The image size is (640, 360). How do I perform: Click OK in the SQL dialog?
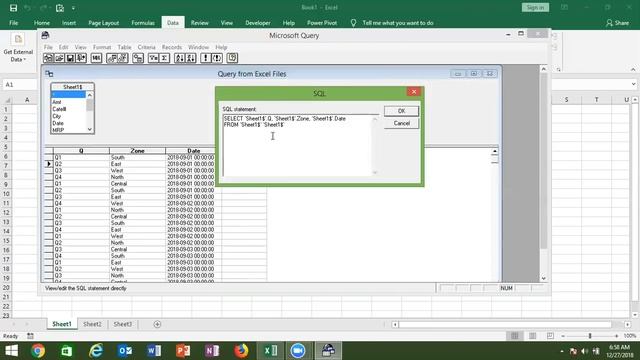(401, 111)
